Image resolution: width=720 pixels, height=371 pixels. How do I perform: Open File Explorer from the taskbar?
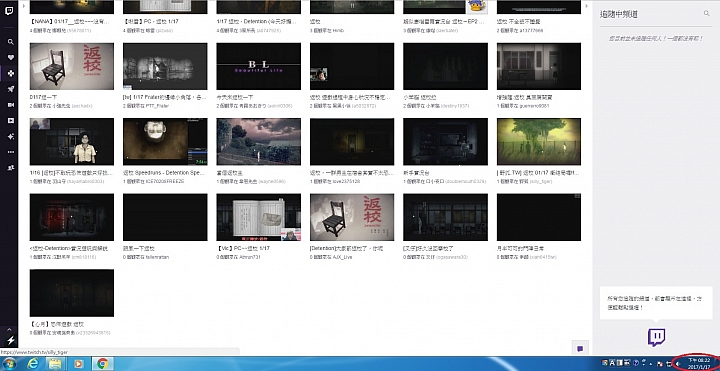pos(55,364)
